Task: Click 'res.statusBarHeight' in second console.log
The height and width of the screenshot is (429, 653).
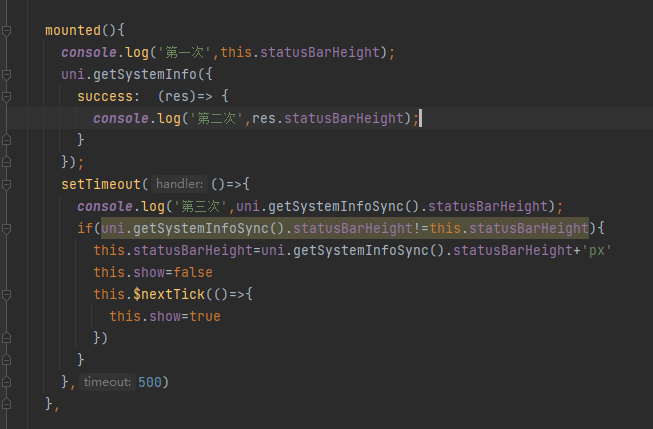Action: 328,118
